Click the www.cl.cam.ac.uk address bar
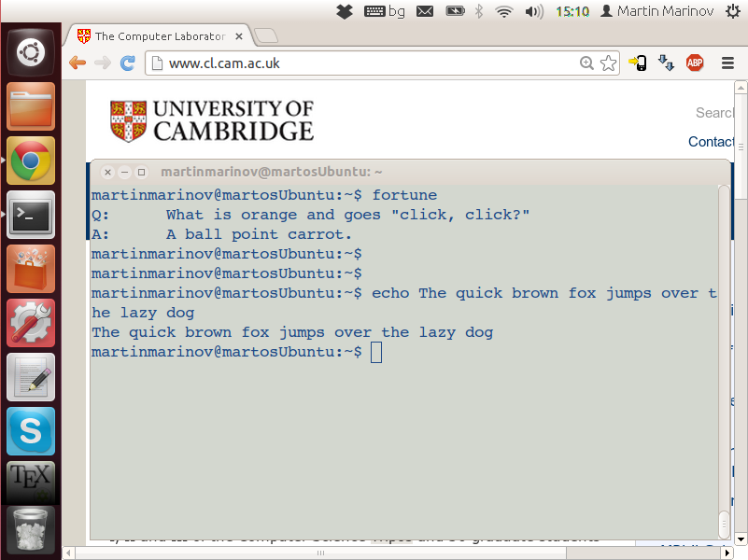 [364, 63]
